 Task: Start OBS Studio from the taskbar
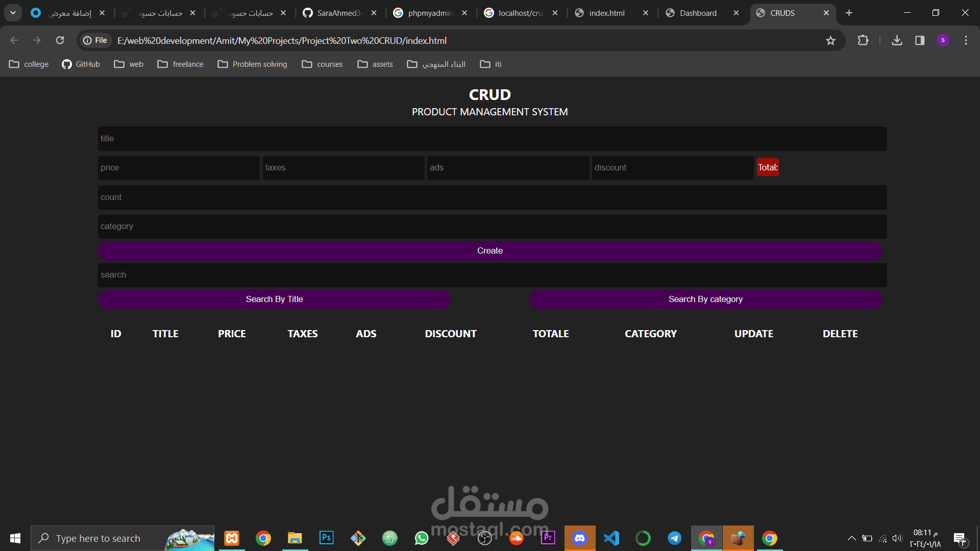click(x=484, y=538)
